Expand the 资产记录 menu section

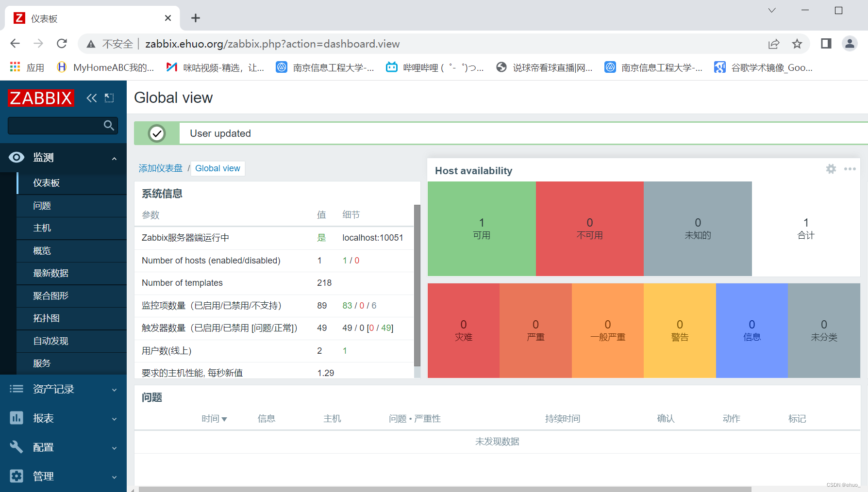click(x=115, y=390)
